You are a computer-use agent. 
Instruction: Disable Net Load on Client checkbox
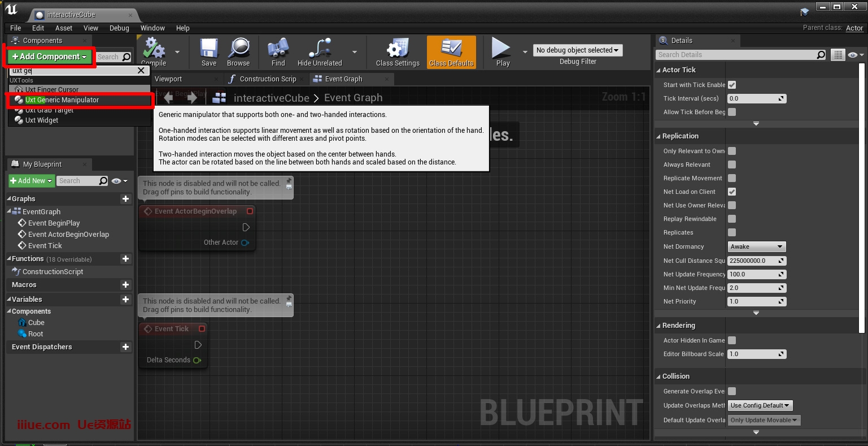point(732,192)
